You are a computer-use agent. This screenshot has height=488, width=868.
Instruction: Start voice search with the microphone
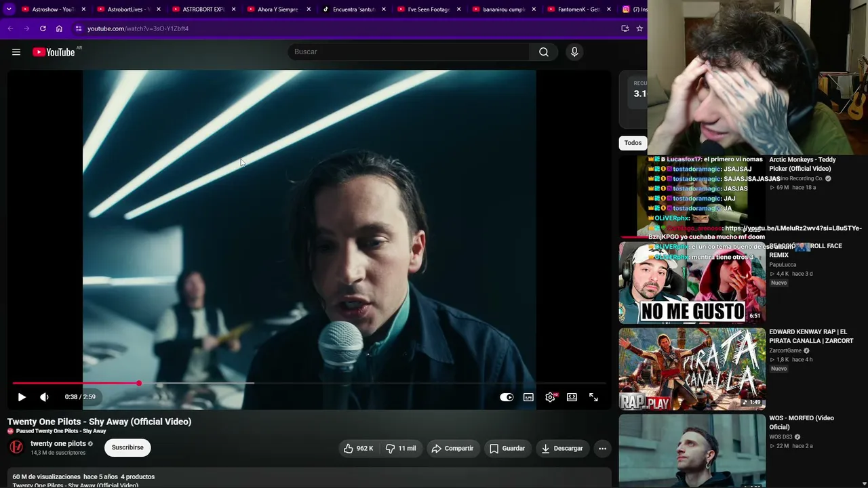point(574,52)
